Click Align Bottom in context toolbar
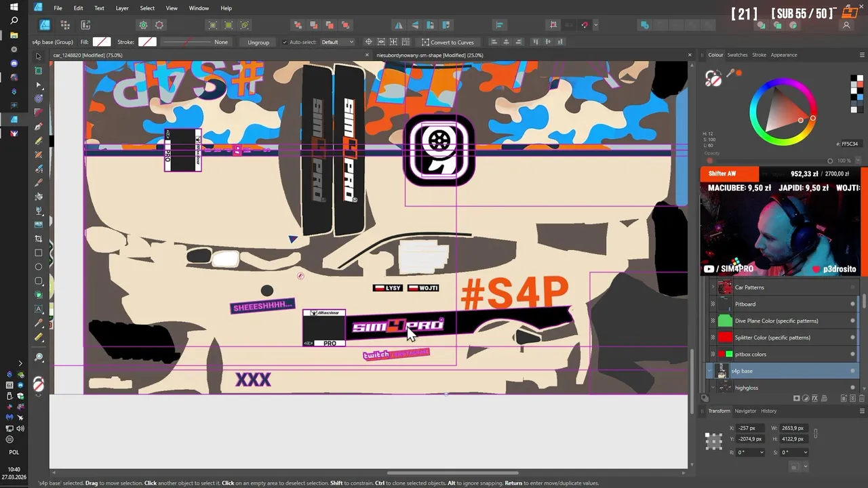868x488 pixels. click(x=560, y=42)
